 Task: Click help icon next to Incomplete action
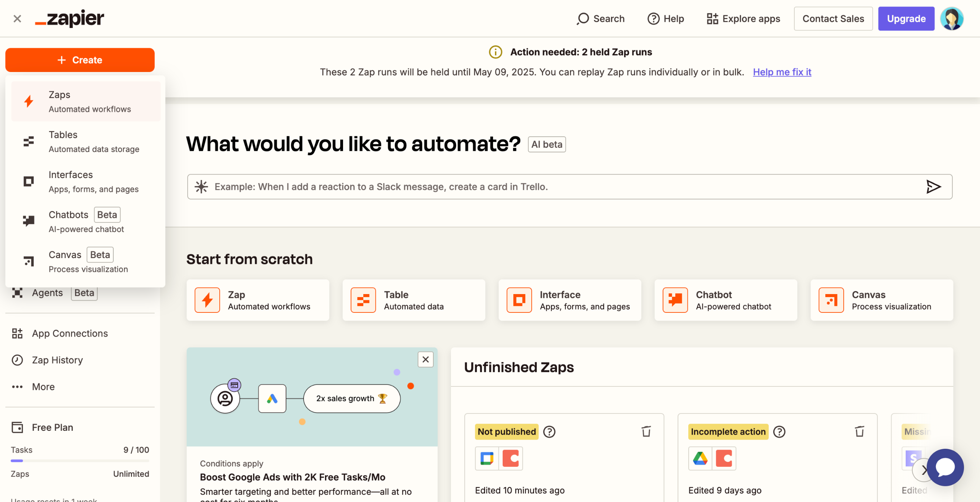coord(779,432)
